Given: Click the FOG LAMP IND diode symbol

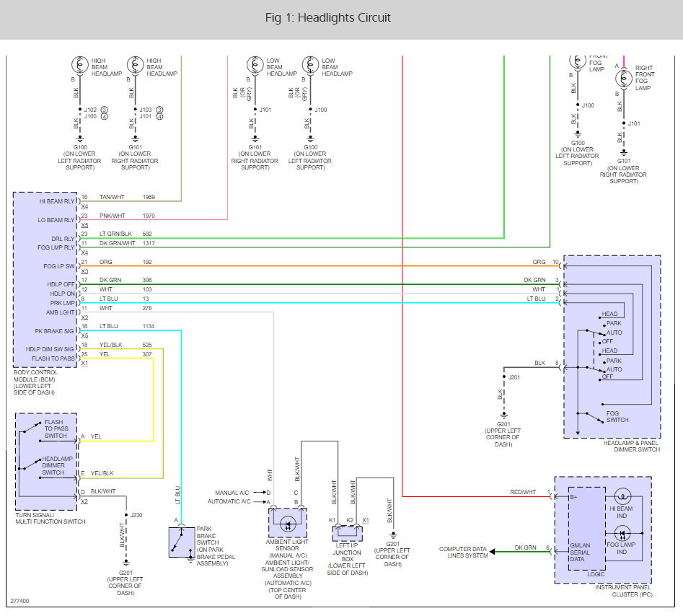Looking at the screenshot, I should pyautogui.click(x=622, y=533).
